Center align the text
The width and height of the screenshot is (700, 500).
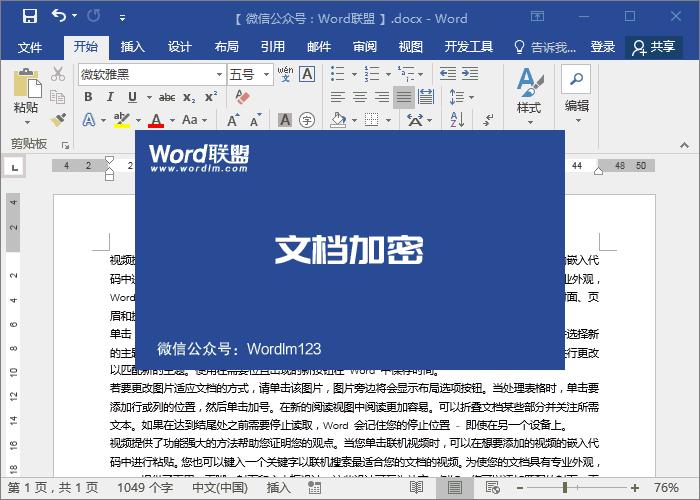pos(360,97)
